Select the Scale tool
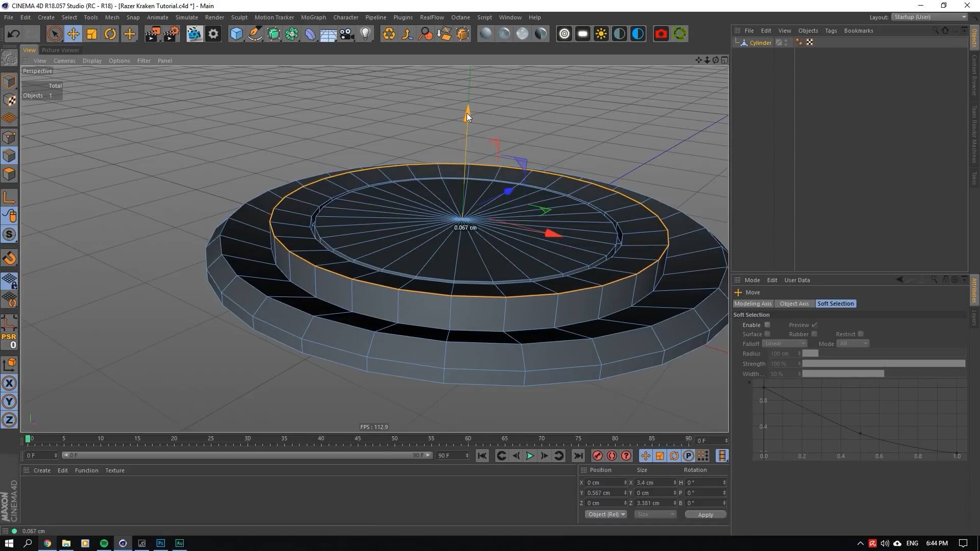 tap(92, 34)
